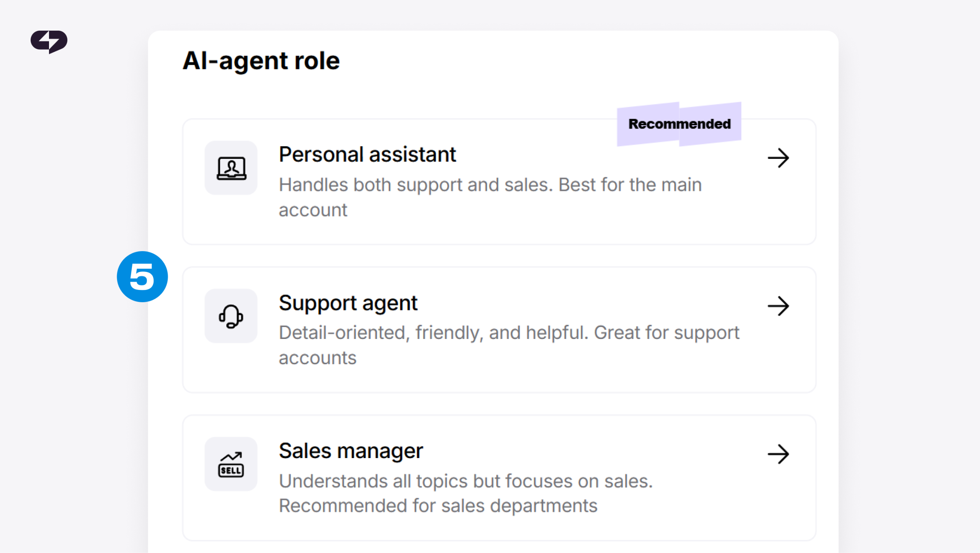Click Recommended for sales departments text
This screenshot has height=553, width=980.
pyautogui.click(x=438, y=506)
